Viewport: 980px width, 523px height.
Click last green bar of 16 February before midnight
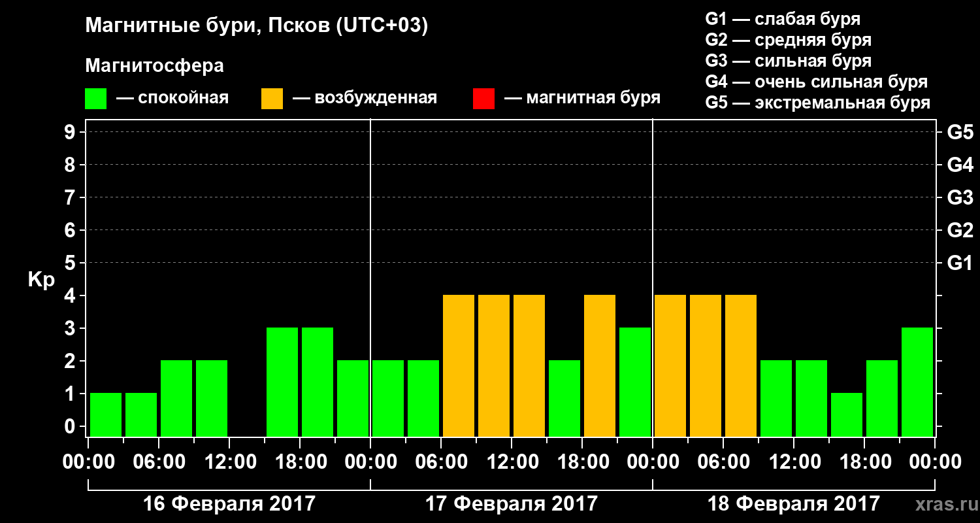click(x=353, y=398)
